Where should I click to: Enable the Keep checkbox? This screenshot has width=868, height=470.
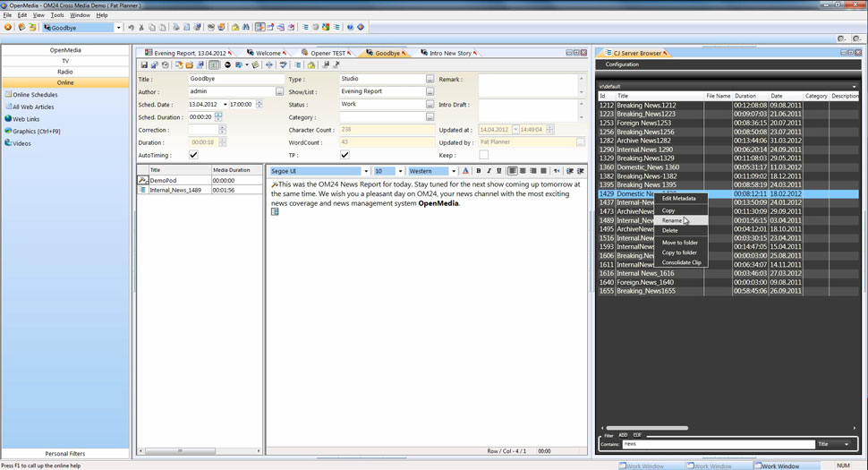(483, 155)
